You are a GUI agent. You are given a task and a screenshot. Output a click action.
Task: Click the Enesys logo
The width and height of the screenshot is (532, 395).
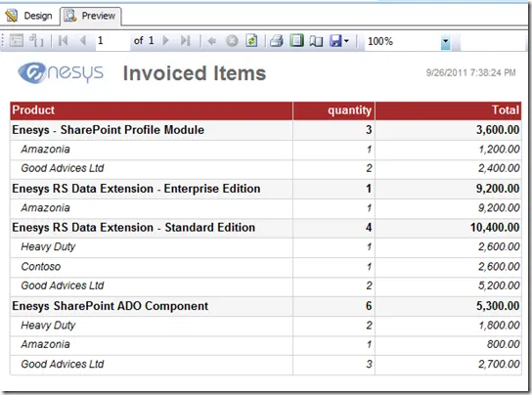pyautogui.click(x=61, y=72)
